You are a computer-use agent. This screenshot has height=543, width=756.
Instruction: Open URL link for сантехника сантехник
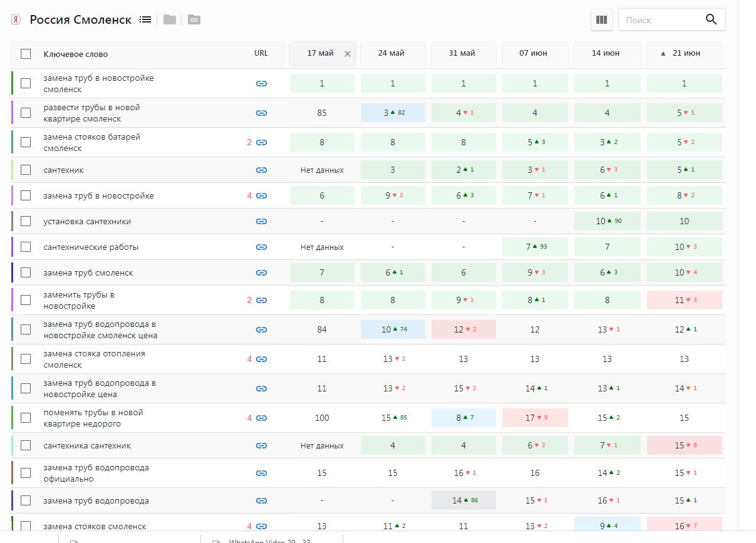point(262,445)
